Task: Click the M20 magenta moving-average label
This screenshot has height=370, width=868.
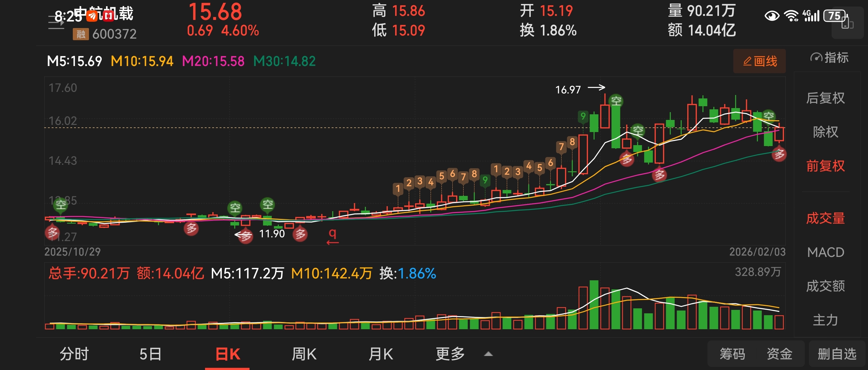Action: 213,61
